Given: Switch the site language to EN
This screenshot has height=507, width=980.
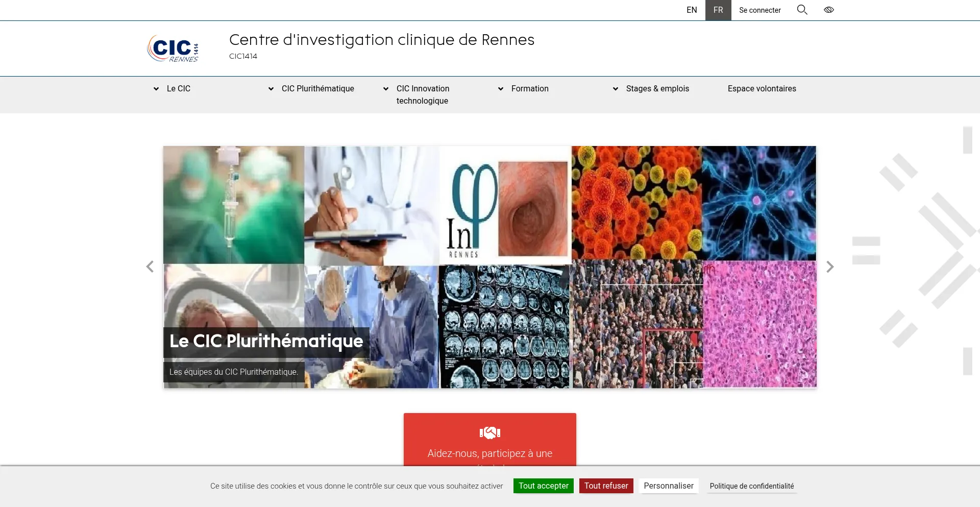Looking at the screenshot, I should click(692, 10).
